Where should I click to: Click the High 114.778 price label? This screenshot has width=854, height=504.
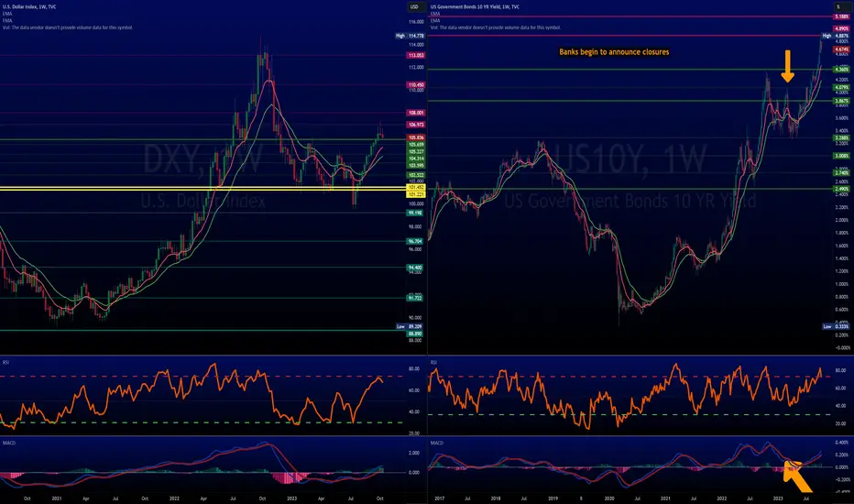[x=411, y=36]
